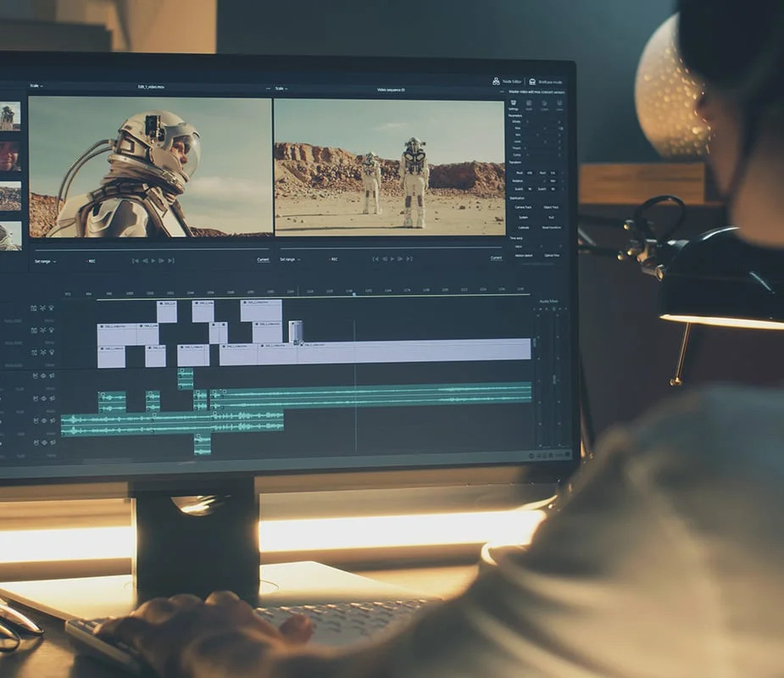Click the cut icon on the middle video track
Viewport: 784px width, 678px height.
coord(43,330)
